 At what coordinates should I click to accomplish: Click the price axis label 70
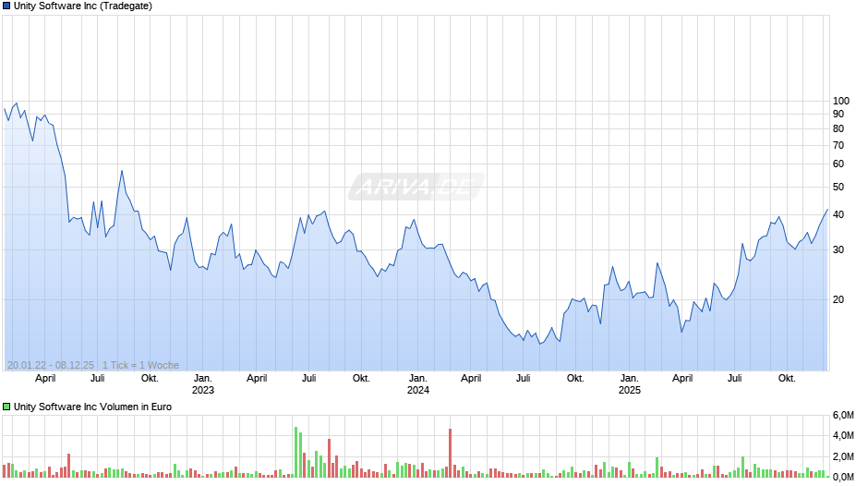click(x=838, y=146)
